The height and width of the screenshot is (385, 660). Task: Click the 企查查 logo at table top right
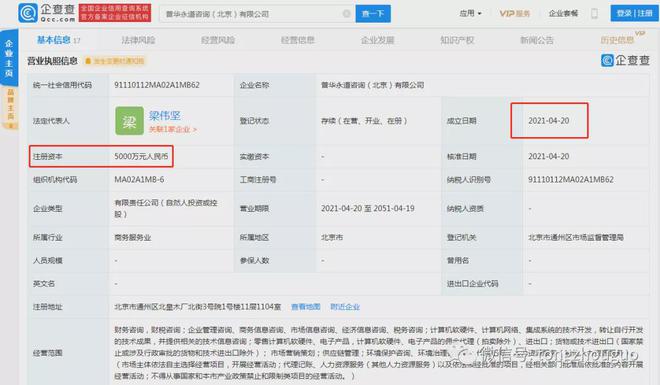[x=625, y=61]
